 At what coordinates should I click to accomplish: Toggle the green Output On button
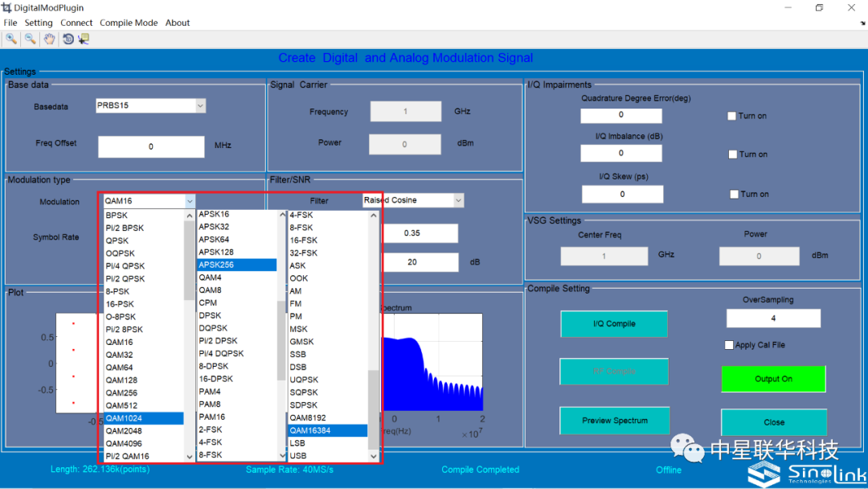(x=773, y=379)
